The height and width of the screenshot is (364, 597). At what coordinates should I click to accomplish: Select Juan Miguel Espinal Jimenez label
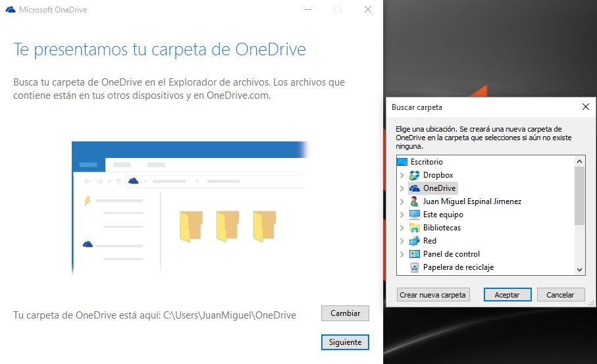pyautogui.click(x=472, y=201)
